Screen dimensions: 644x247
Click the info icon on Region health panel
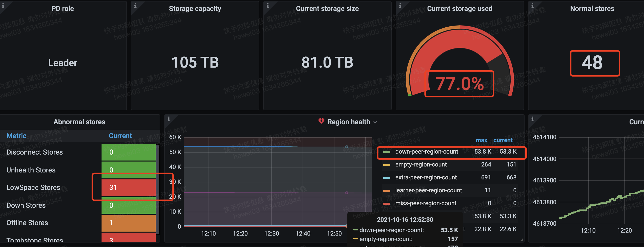click(x=169, y=119)
